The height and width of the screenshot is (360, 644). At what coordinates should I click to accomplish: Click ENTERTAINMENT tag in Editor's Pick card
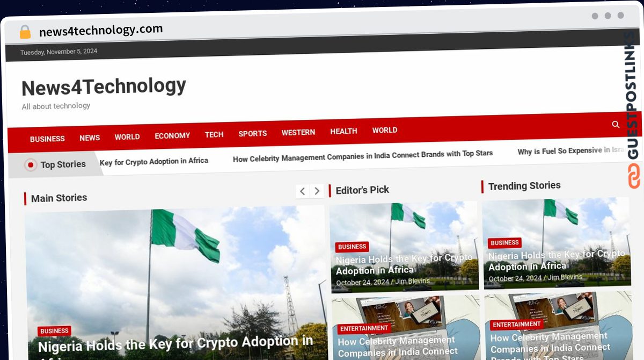pos(364,328)
